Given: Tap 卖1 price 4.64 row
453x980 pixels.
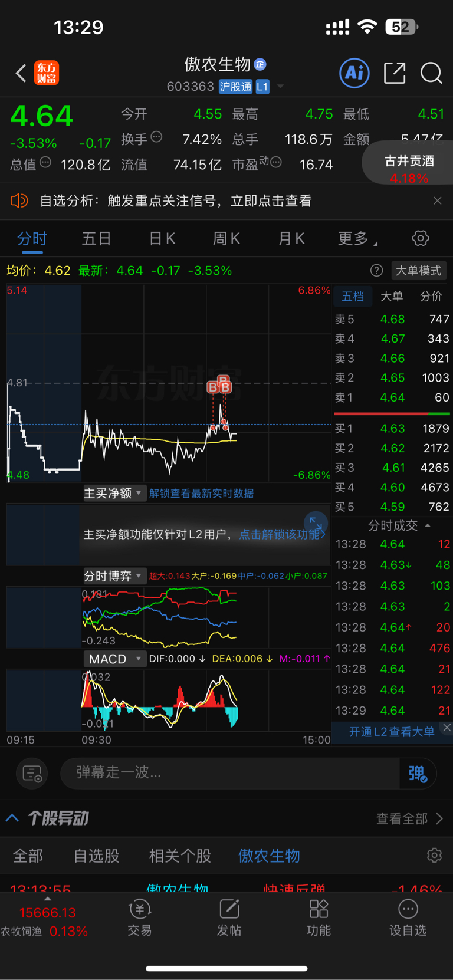Looking at the screenshot, I should [392, 397].
